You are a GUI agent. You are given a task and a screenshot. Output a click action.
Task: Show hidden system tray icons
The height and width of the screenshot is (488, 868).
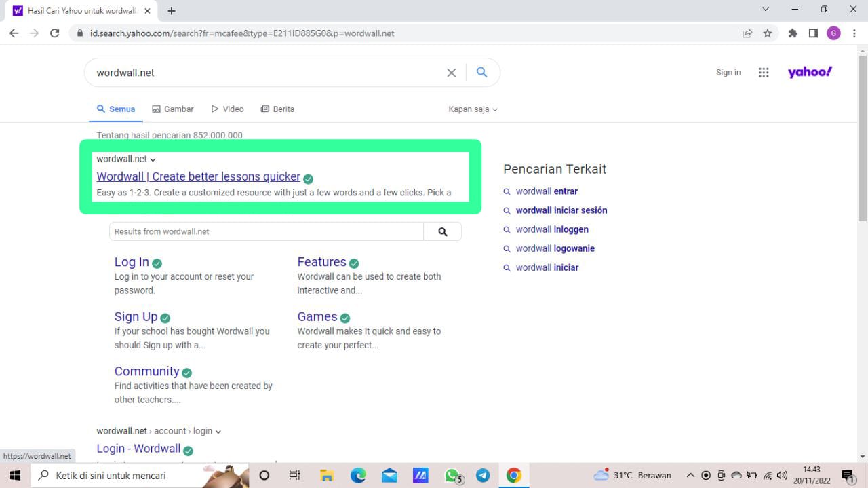[690, 475]
